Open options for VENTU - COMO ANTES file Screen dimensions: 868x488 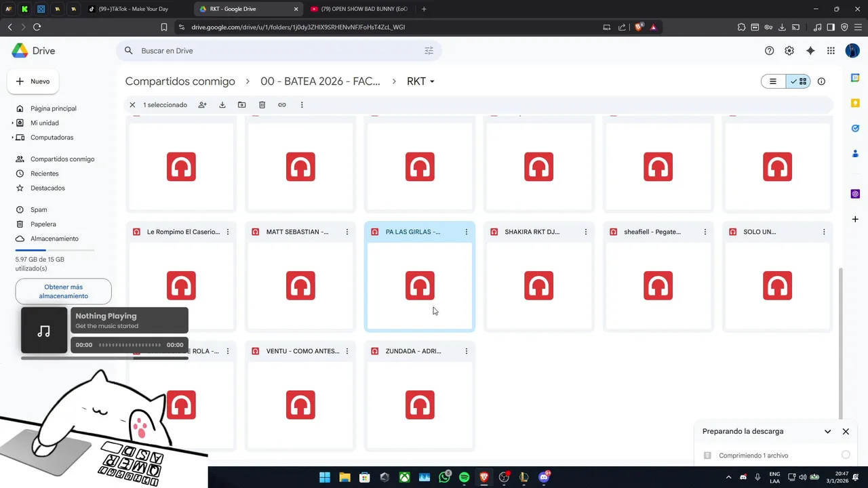click(x=347, y=351)
